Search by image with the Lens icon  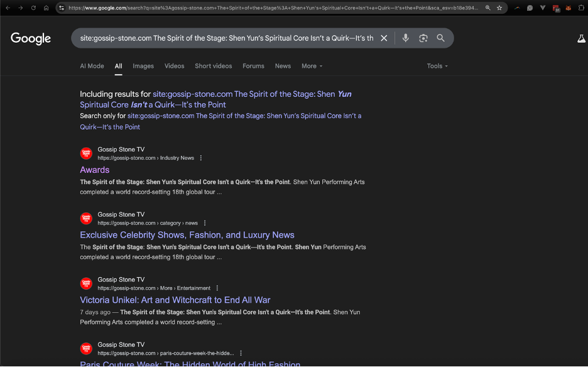coord(423,38)
